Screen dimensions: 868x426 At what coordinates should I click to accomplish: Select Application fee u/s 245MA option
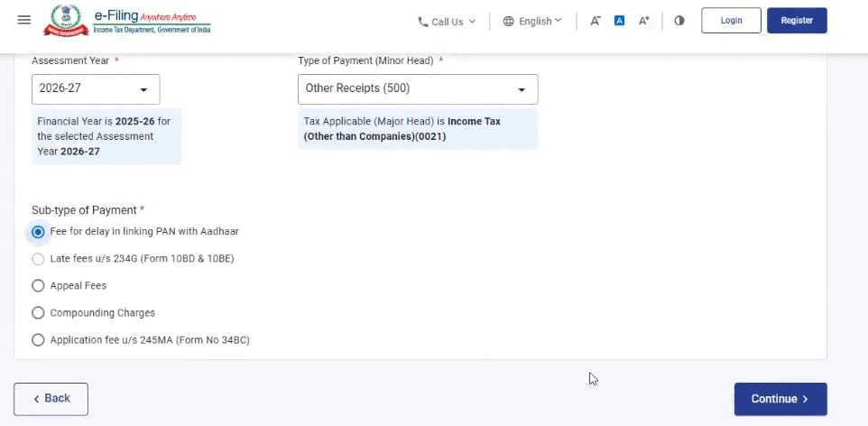(x=38, y=340)
